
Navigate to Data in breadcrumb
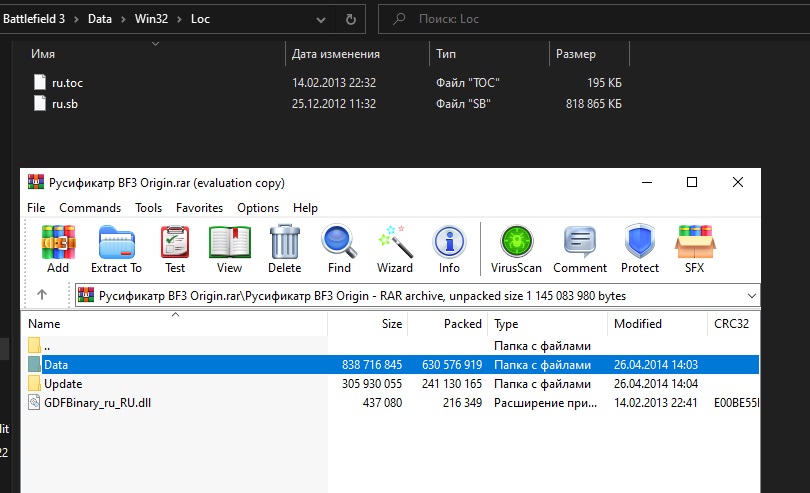tap(100, 19)
